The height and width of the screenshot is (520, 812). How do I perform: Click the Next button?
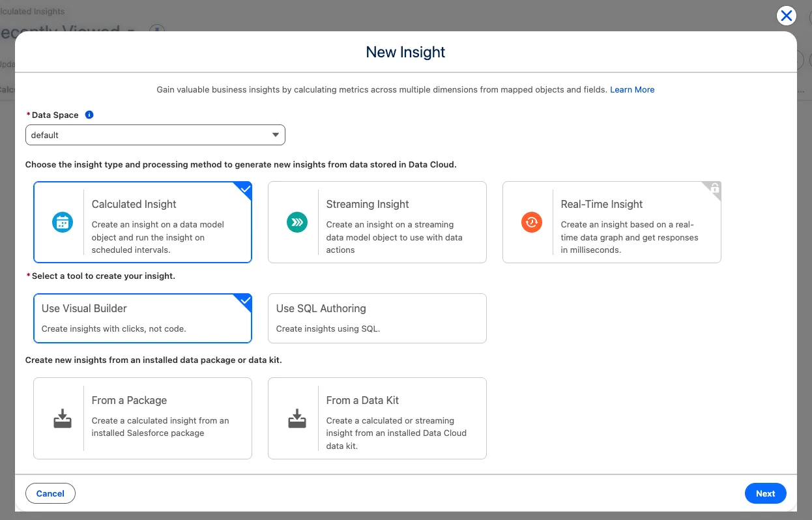765,493
